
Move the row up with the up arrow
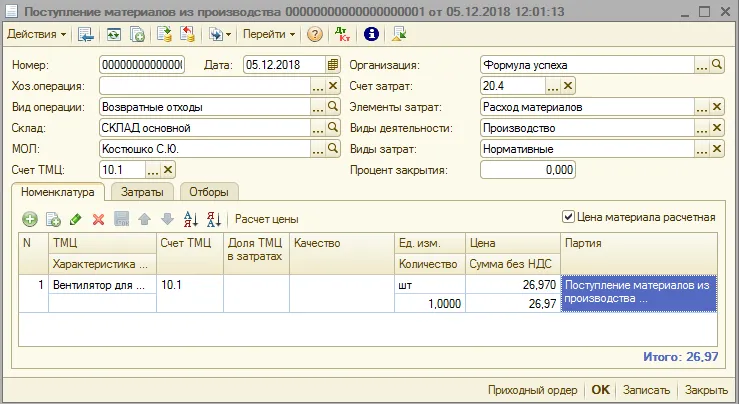coord(144,219)
